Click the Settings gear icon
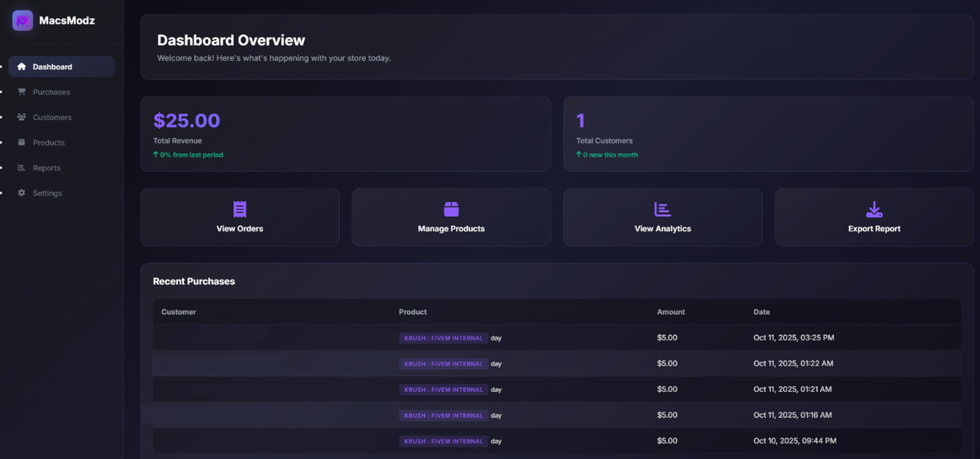Viewport: 980px width, 459px height. [x=21, y=193]
